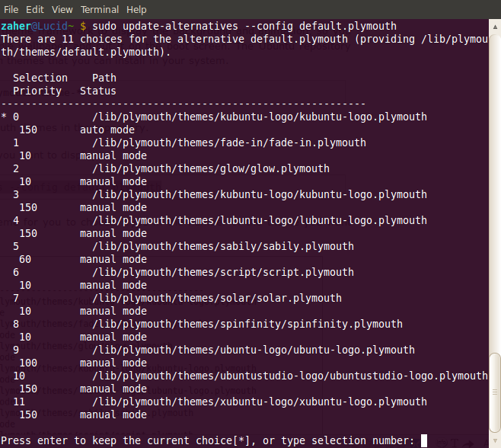This screenshot has height=448, width=501.
Task: Click the script.plymouth path
Action: tap(223, 272)
